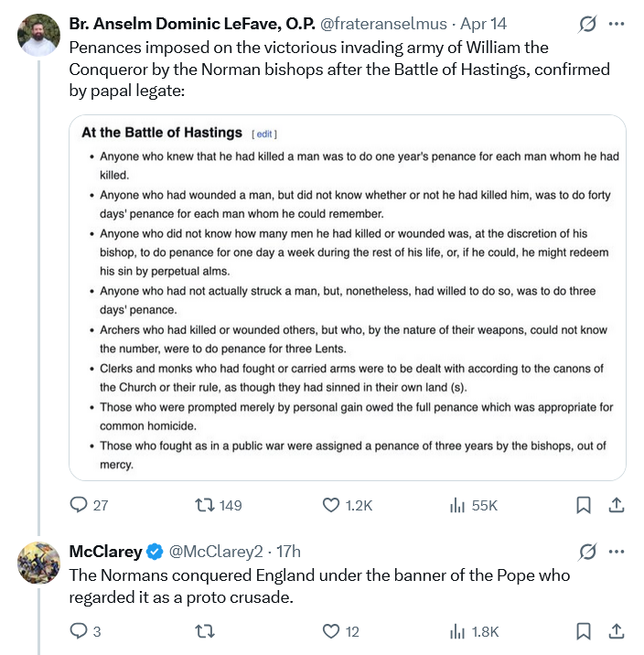Open the Battle of Hastings penances image
The height and width of the screenshot is (655, 644).
click(x=348, y=297)
